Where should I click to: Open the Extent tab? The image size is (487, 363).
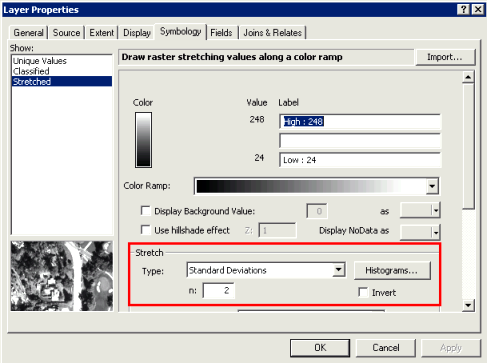point(101,33)
